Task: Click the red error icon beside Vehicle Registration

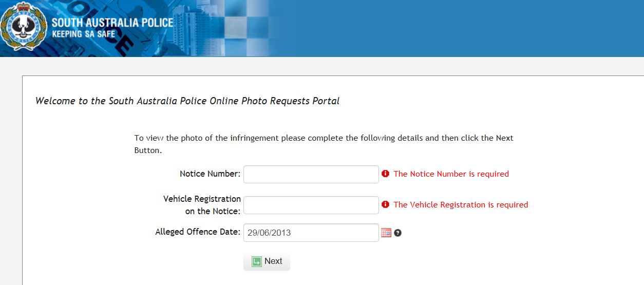Action: (x=386, y=204)
